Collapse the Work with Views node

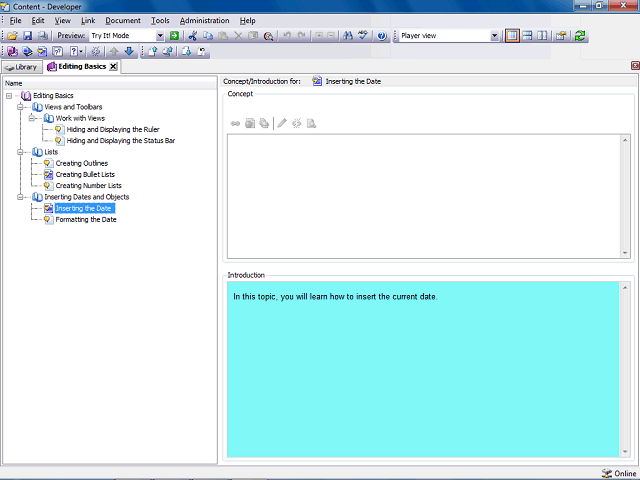(x=31, y=118)
